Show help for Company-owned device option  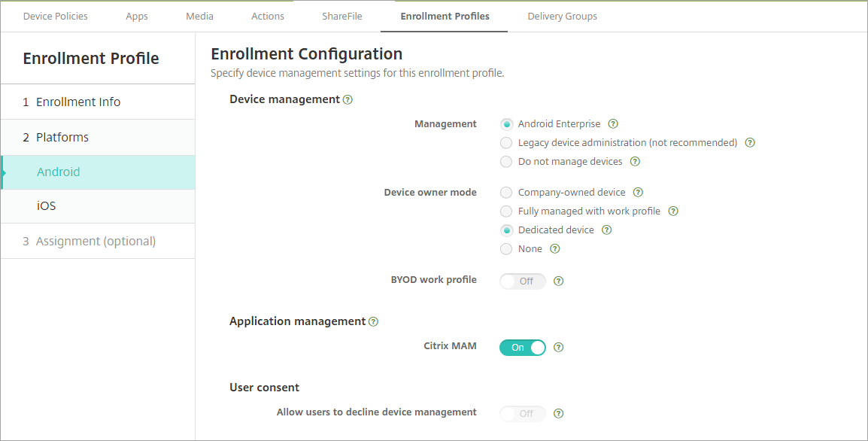click(x=638, y=193)
